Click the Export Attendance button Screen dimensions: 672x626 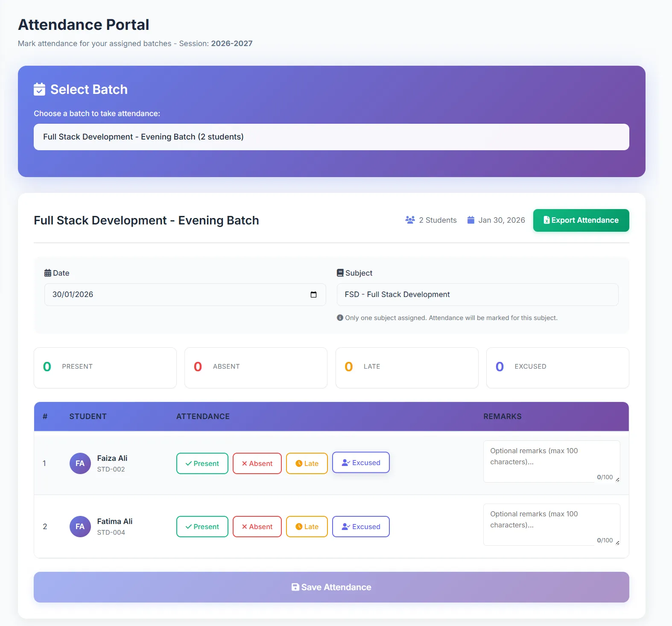pyautogui.click(x=581, y=220)
